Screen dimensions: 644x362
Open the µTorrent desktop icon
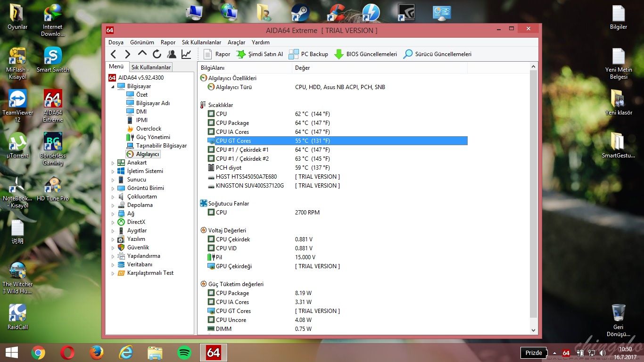[x=18, y=145]
